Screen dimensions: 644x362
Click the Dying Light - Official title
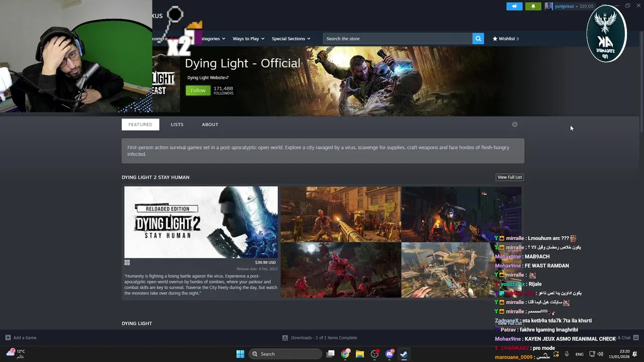[243, 63]
